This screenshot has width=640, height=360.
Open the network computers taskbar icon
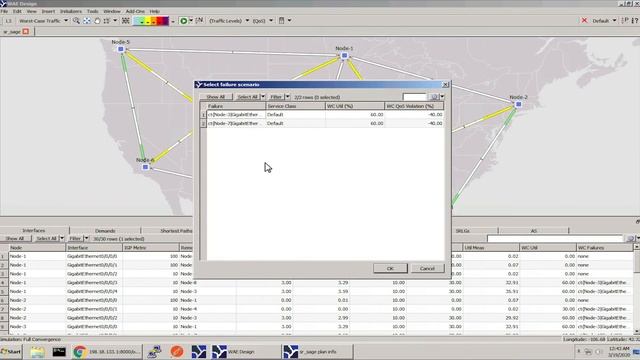pos(155,352)
